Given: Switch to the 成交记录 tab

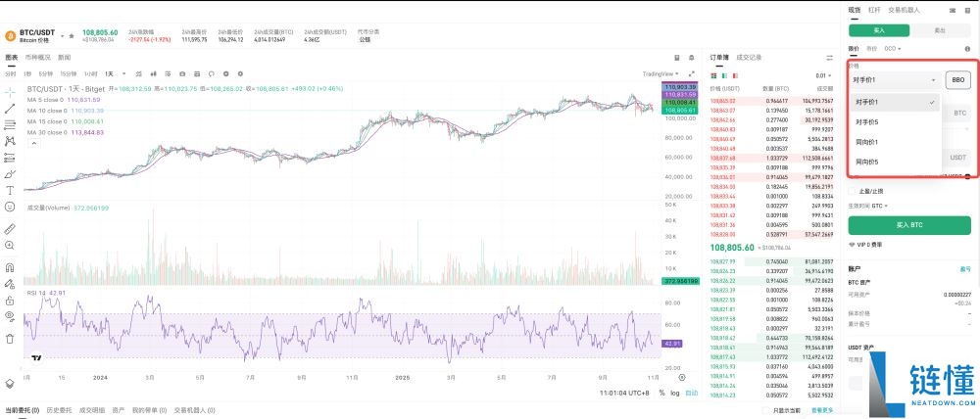Looking at the screenshot, I should 749,58.
